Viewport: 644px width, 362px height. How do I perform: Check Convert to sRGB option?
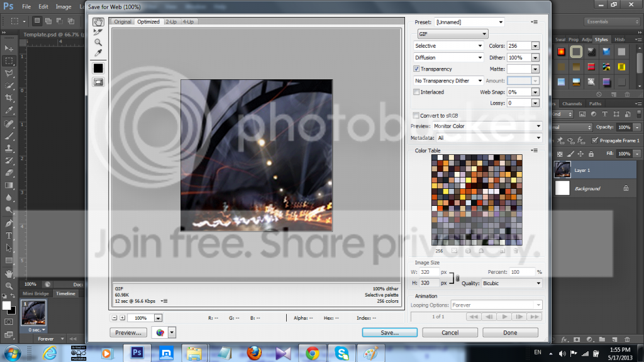(416, 116)
